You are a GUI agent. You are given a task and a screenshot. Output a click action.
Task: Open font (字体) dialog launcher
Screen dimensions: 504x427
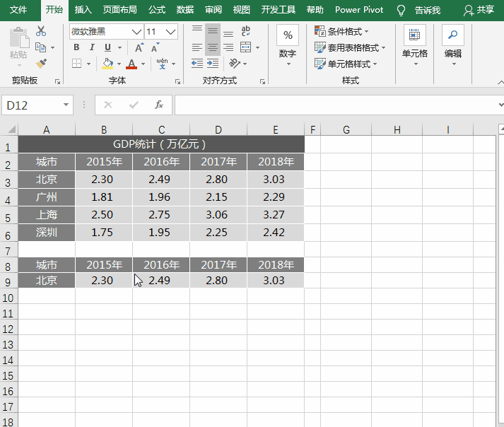177,82
